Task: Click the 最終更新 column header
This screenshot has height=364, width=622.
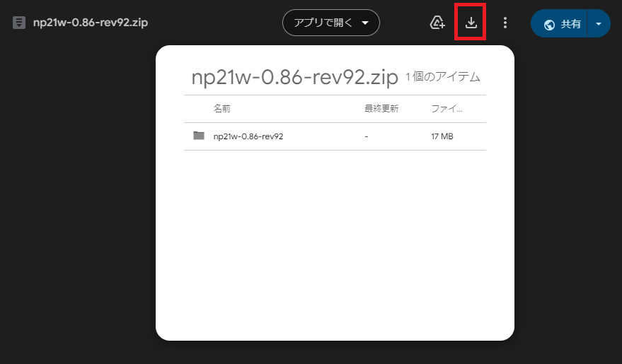Action: point(381,109)
